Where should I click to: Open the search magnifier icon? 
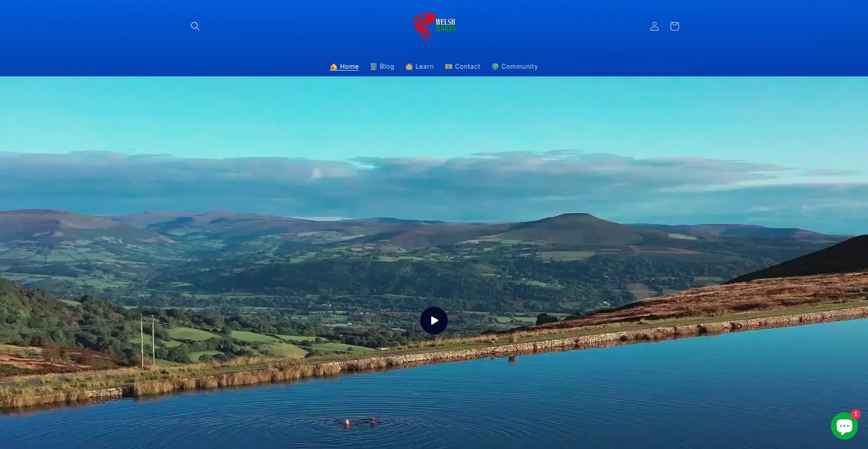[195, 26]
